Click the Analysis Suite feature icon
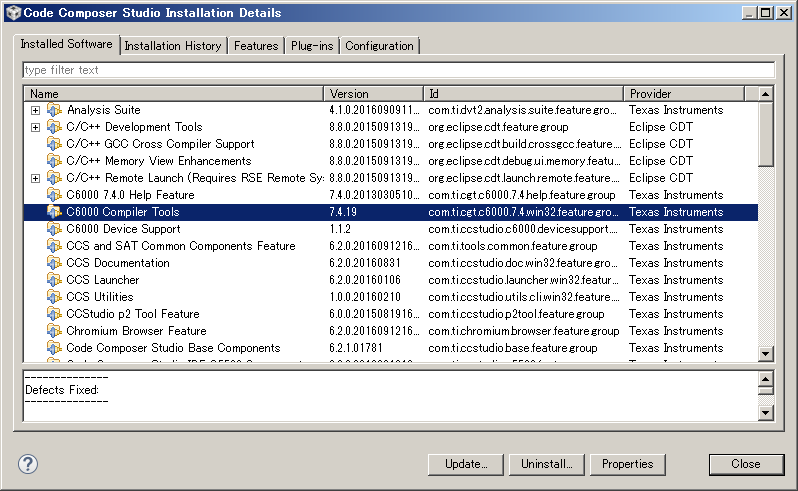 (54, 110)
